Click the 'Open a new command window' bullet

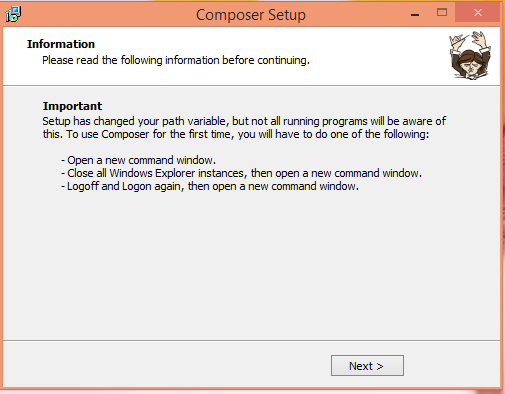point(138,160)
